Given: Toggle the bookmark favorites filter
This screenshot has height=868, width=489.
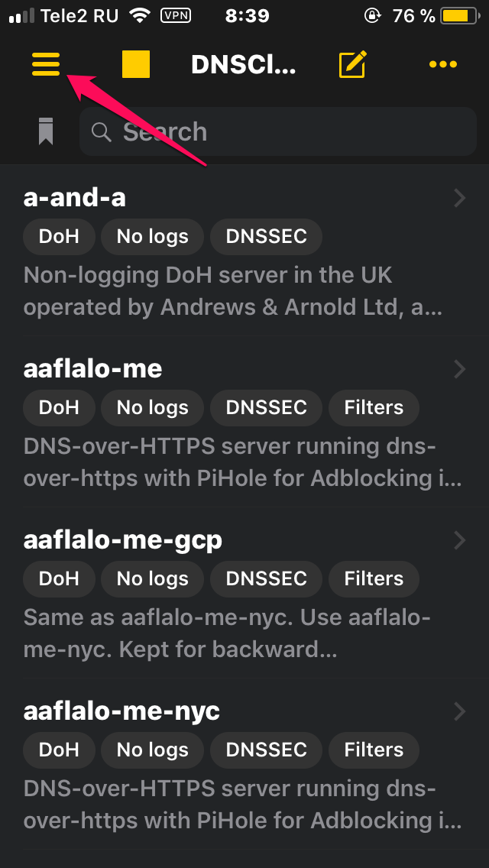Looking at the screenshot, I should (46, 131).
